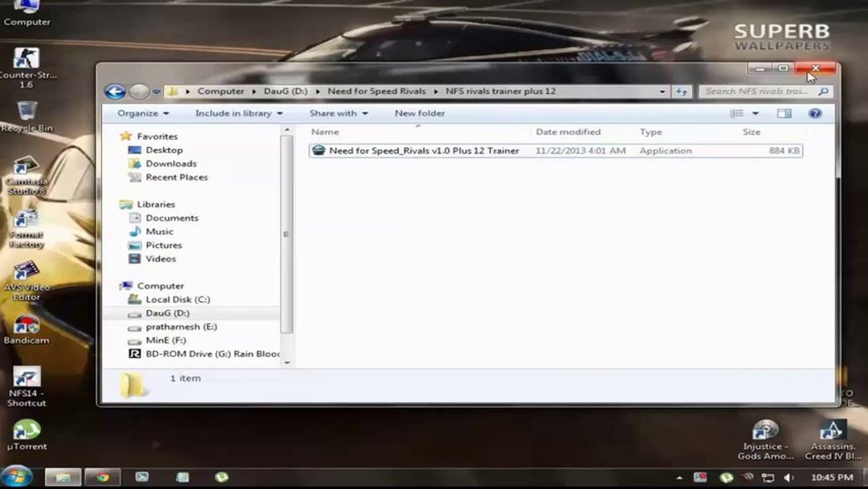
Task: Open the Share with menu
Action: coord(338,113)
